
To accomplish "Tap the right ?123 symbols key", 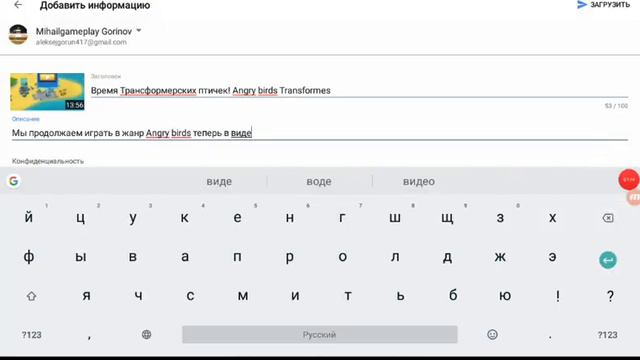I will [607, 335].
